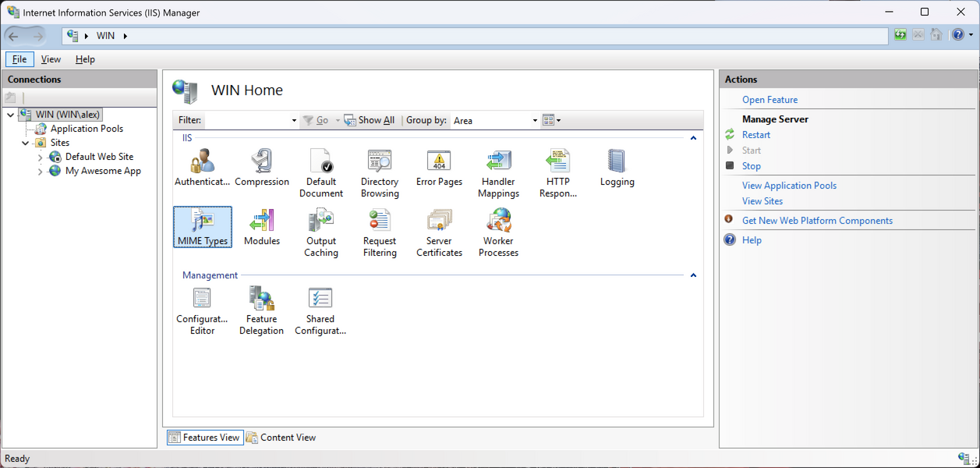Select the MIME Types feature
Image resolution: width=980 pixels, height=468 pixels.
click(x=203, y=227)
